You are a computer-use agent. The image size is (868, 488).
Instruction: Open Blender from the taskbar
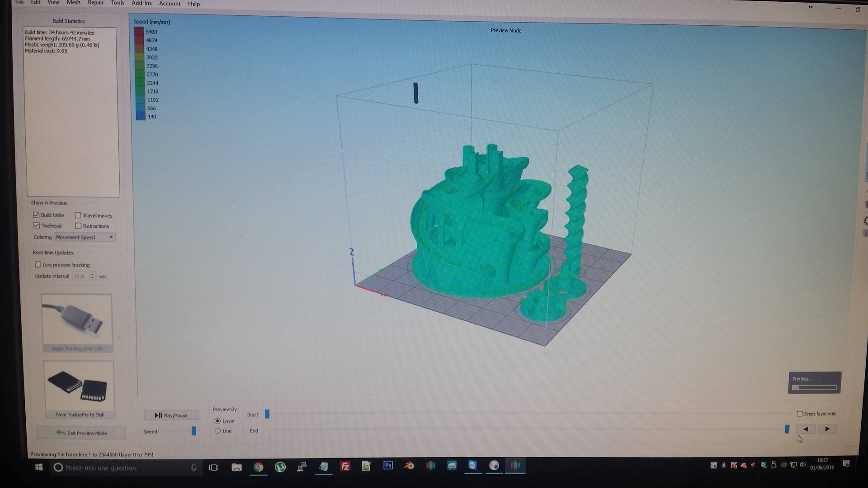point(409,465)
